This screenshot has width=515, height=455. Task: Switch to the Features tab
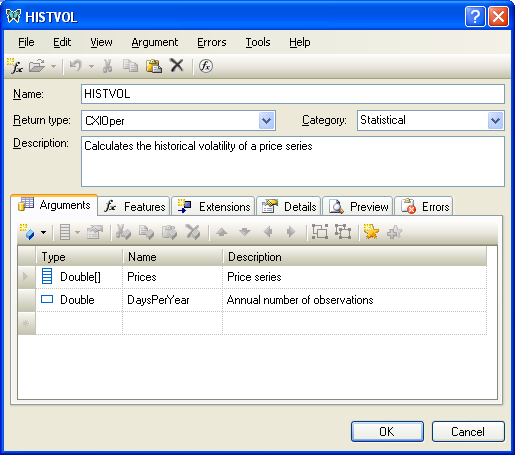coord(135,207)
